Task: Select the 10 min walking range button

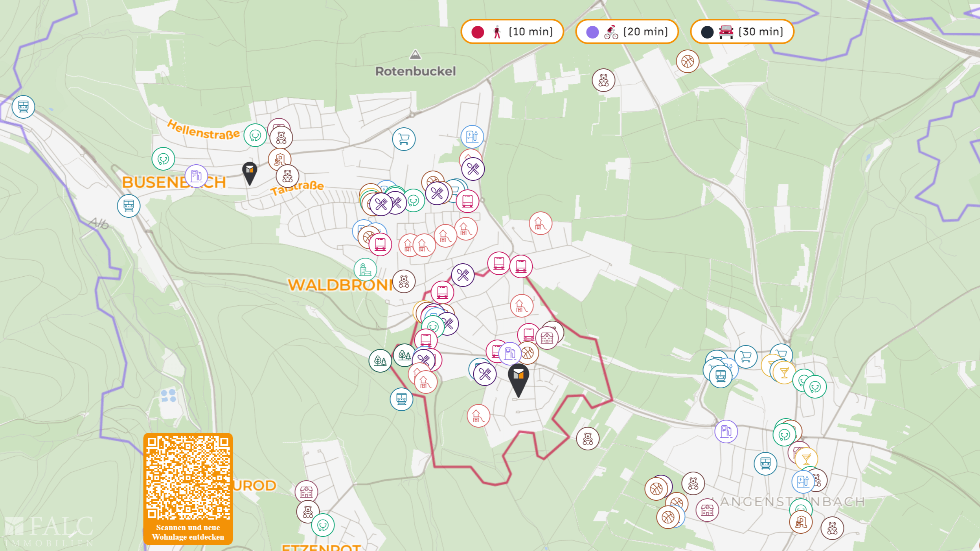Action: [512, 31]
